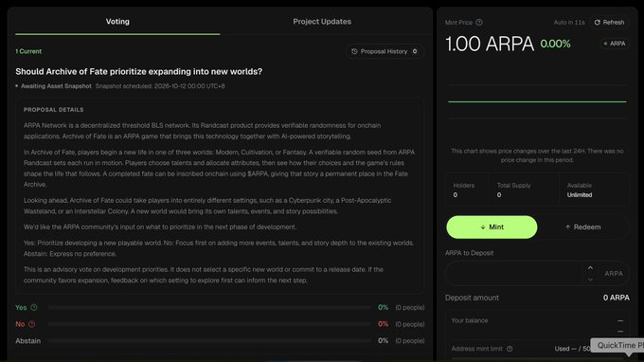Click the Abstain vote progress bar
This screenshot has width=644, height=362.
[x=209, y=340]
